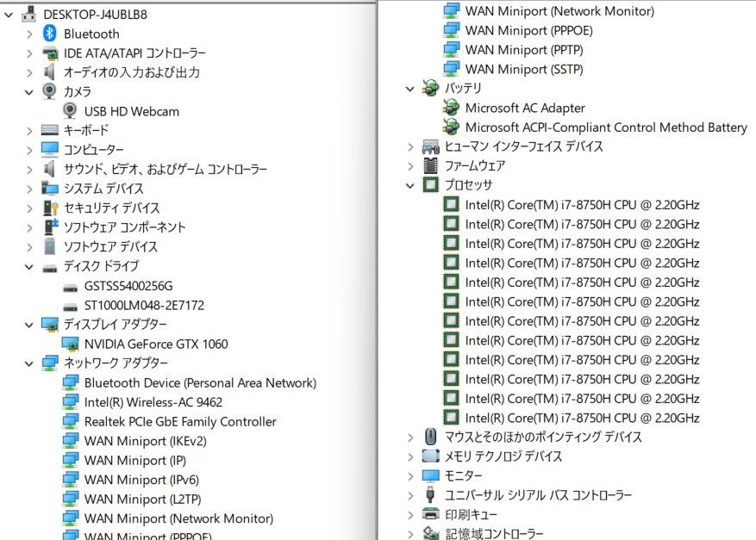Click the セキュリティ デバイス key icon

[x=50, y=208]
